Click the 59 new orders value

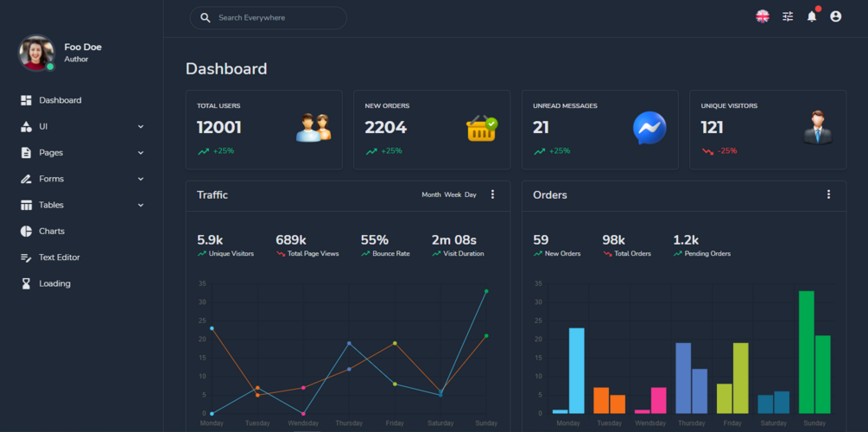[x=541, y=240]
